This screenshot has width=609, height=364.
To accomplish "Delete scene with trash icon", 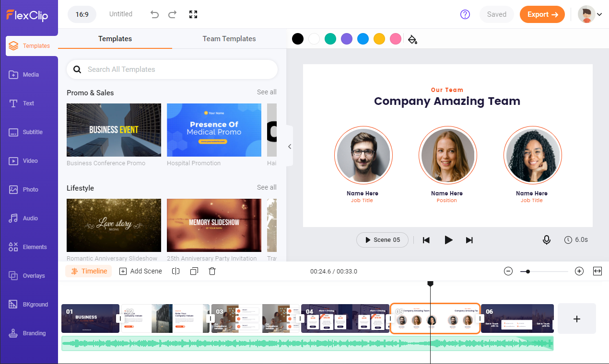I will click(x=212, y=271).
